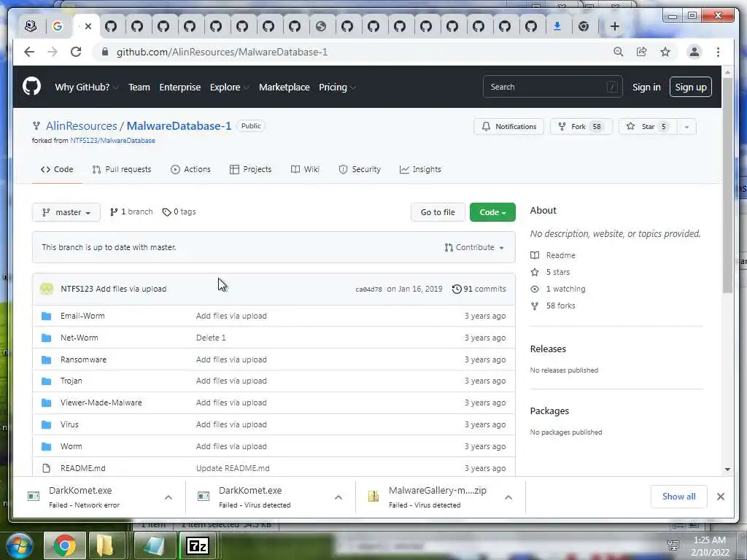Bookmark this page with the star icon
Screen dimensions: 747x560
[x=665, y=52]
